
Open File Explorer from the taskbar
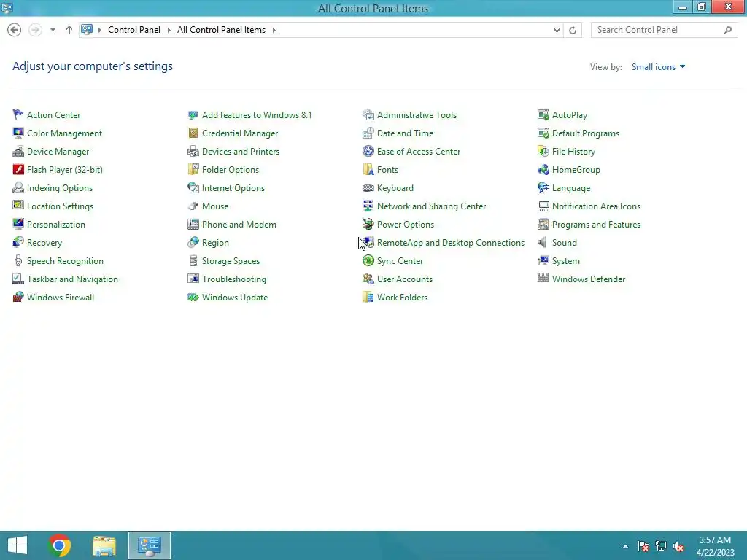click(x=104, y=545)
